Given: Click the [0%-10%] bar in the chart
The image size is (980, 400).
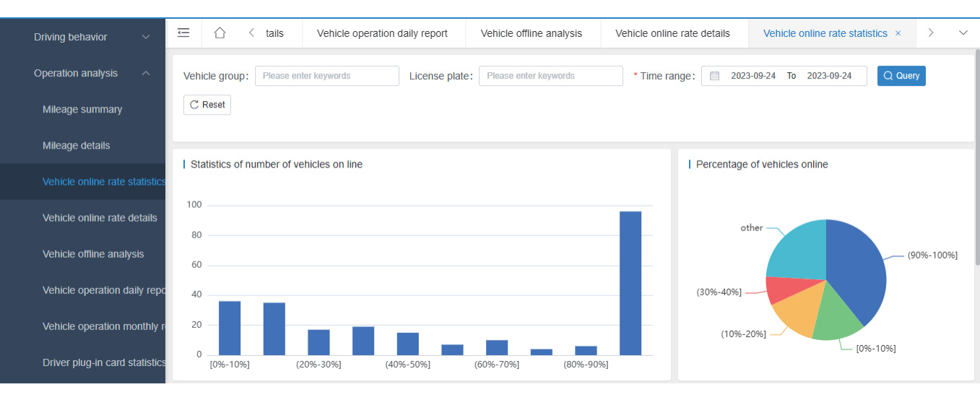Looking at the screenshot, I should 230,328.
